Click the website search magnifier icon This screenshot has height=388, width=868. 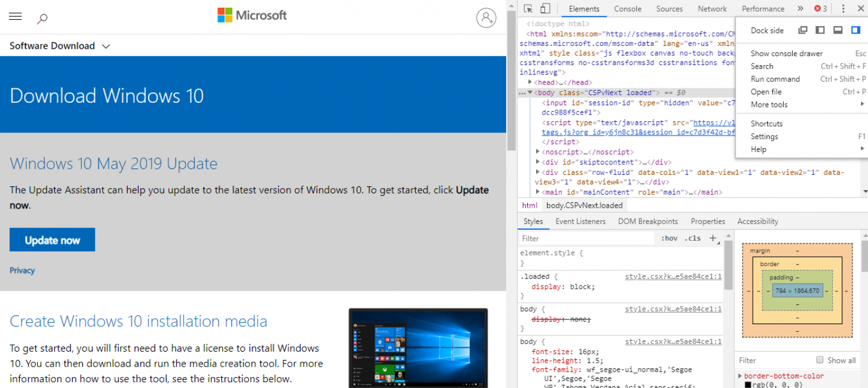coord(42,19)
